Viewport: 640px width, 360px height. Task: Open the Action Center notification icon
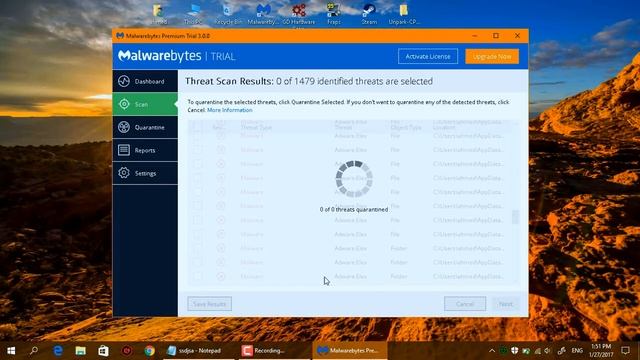coord(625,351)
